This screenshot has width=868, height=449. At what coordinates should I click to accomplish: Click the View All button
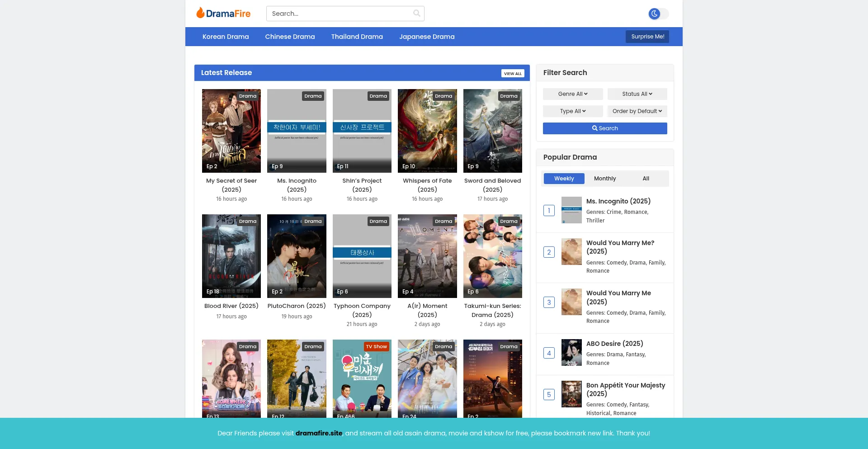(x=512, y=74)
